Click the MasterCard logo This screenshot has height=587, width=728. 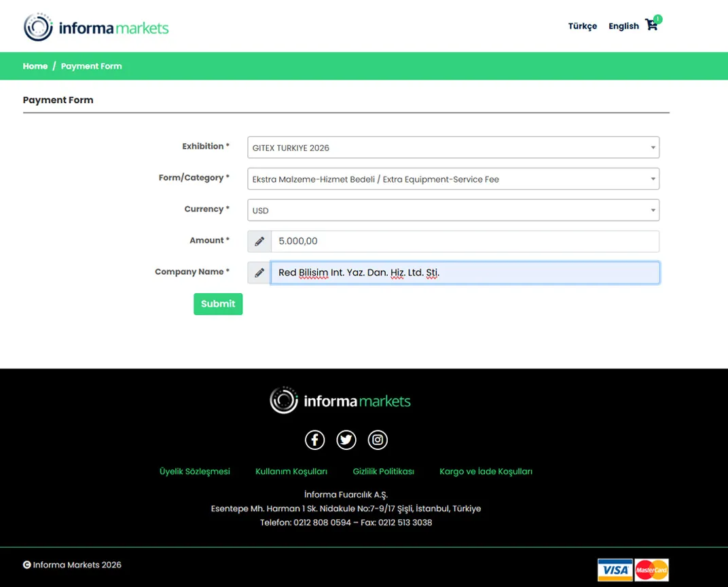tap(651, 570)
